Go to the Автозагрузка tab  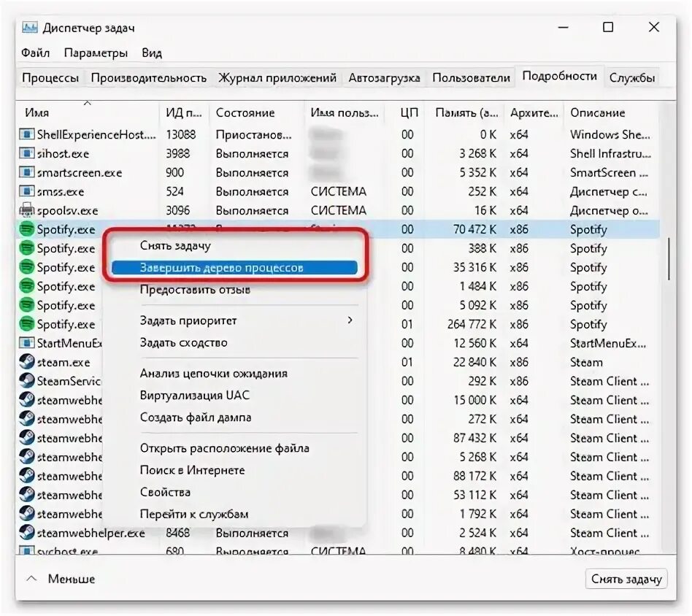tap(384, 77)
